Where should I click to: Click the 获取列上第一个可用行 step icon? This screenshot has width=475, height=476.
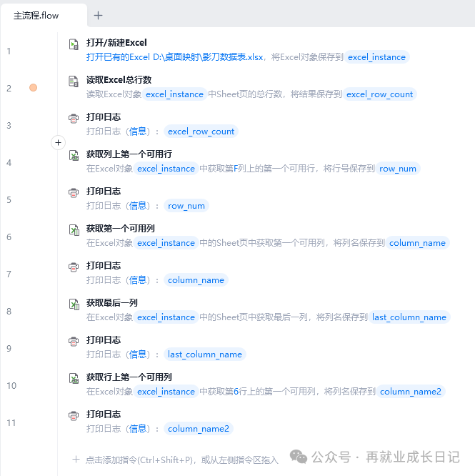[74, 156]
